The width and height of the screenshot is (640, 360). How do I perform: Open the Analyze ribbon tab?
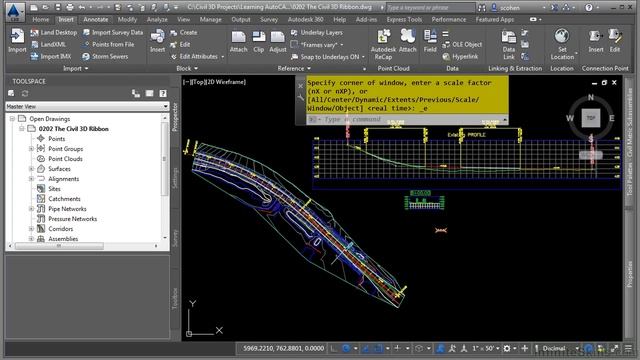coord(157,19)
